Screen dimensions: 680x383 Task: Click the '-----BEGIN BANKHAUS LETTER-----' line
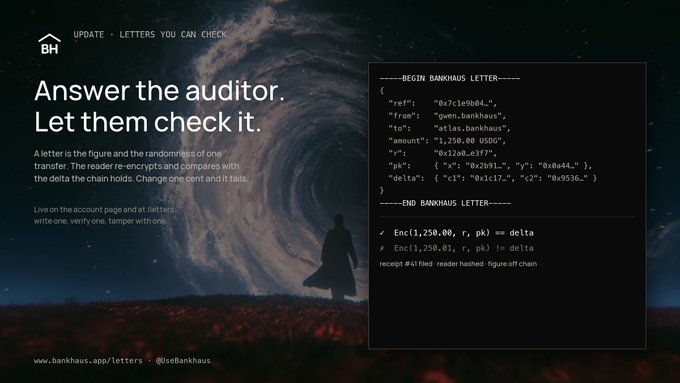450,79
